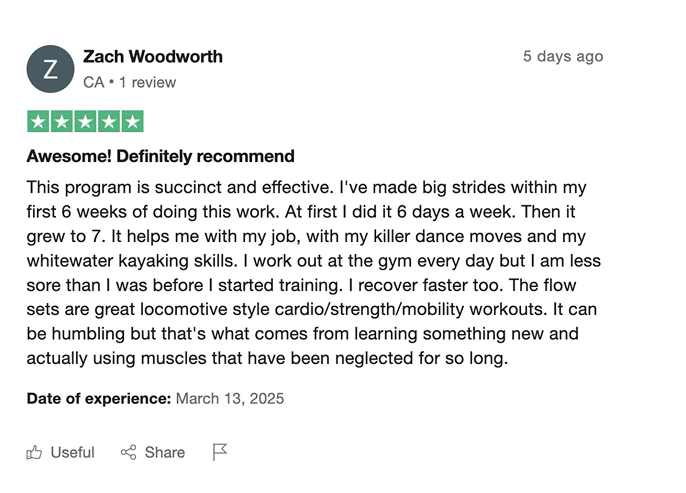
Task: Click the round Z avatar
Action: point(50,69)
